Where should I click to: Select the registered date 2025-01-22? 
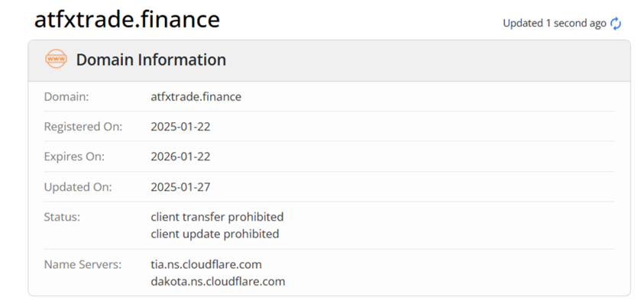click(x=180, y=127)
